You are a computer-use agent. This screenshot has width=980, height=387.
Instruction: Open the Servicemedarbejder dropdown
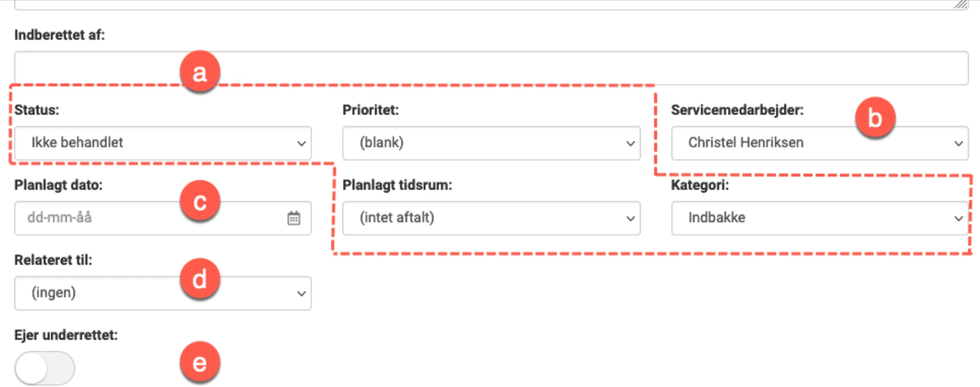coord(819,143)
